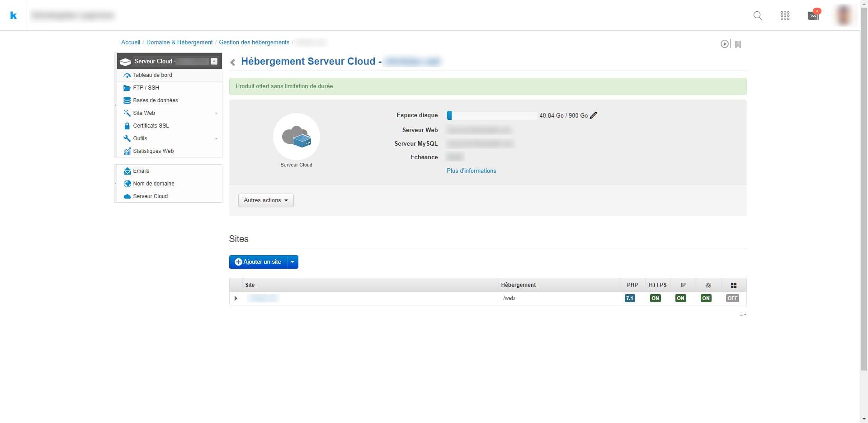Expand the site row triangle

tap(236, 298)
